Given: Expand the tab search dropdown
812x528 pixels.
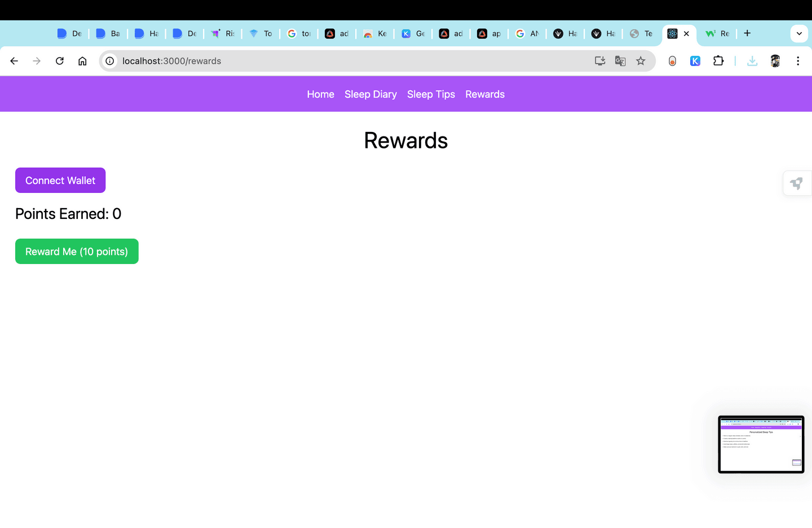Looking at the screenshot, I should point(799,33).
